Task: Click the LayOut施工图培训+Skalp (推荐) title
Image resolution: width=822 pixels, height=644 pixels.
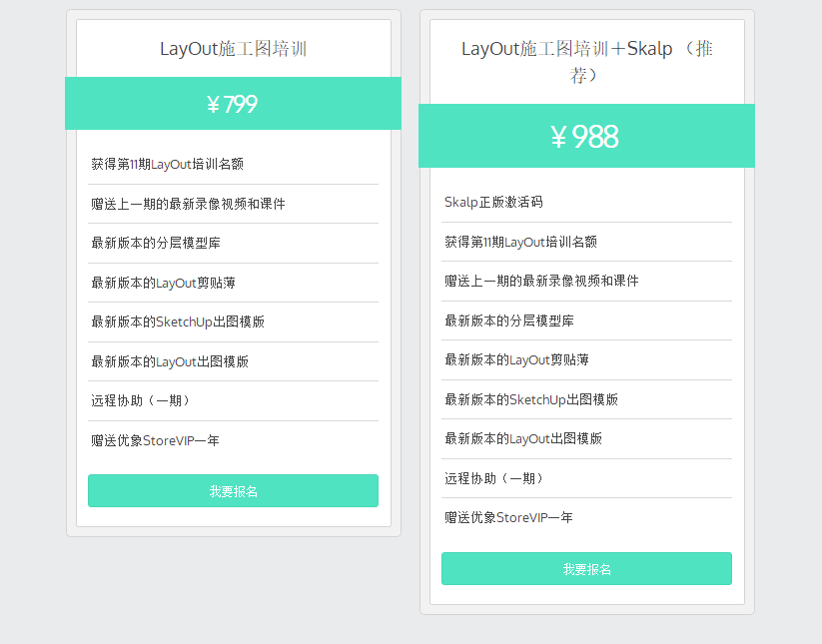Action: tap(586, 61)
